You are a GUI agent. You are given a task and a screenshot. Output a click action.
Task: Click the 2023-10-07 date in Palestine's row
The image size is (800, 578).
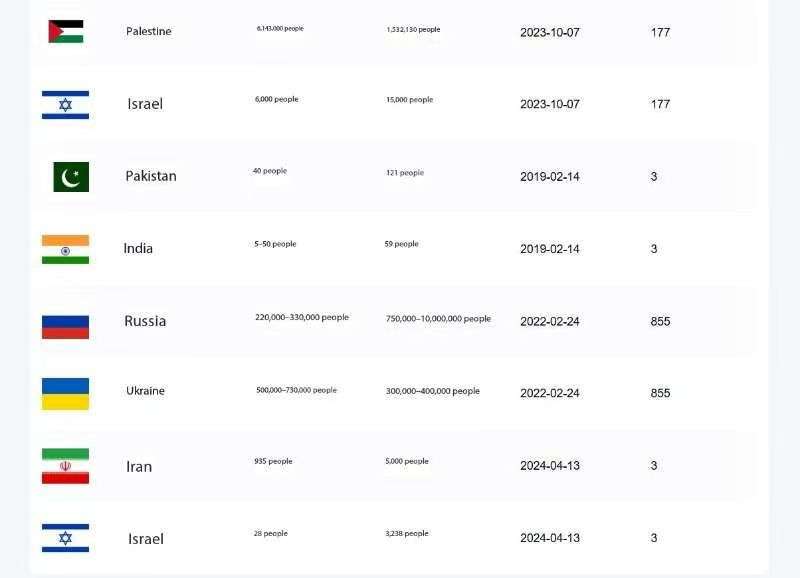(549, 32)
